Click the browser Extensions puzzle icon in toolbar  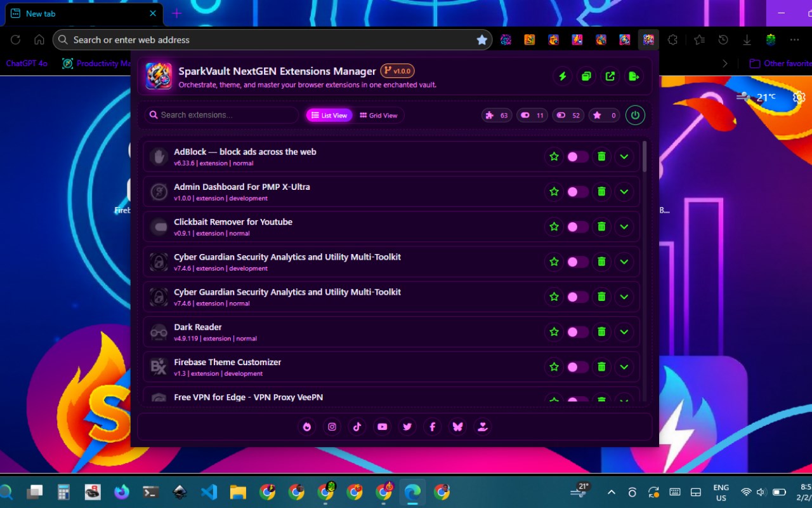coord(672,39)
